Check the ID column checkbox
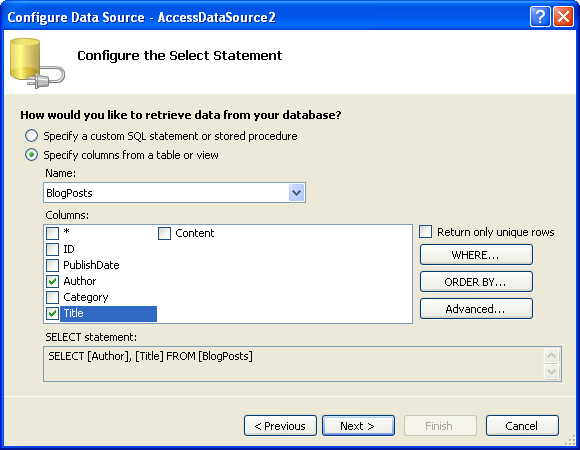Image resolution: width=580 pixels, height=450 pixels. pos(52,249)
